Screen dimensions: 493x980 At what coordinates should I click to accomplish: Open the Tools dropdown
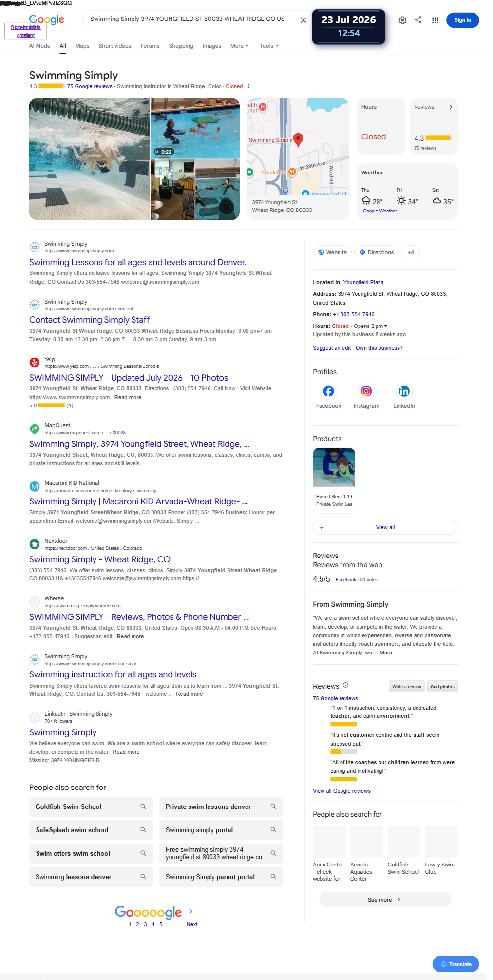point(269,46)
